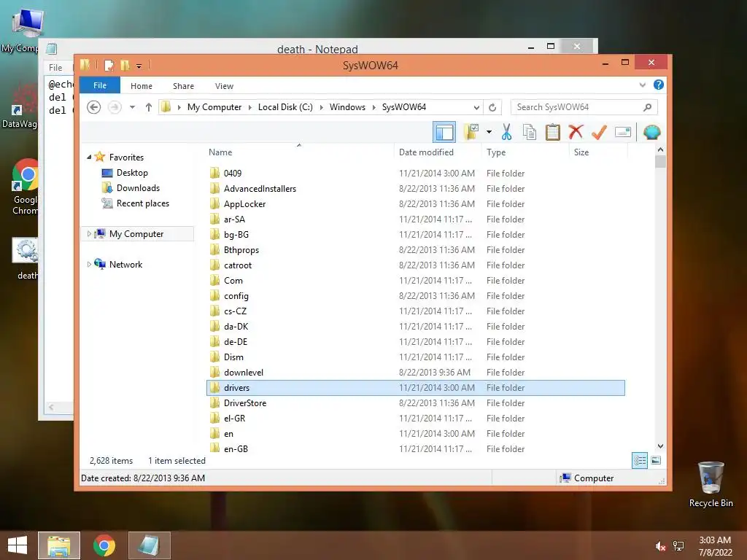Switch to the Home ribbon tab
Viewport: 747px width, 560px height.
[142, 86]
